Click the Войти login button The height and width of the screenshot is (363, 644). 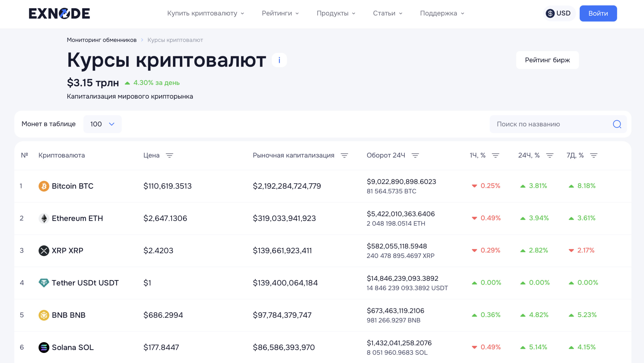click(598, 13)
